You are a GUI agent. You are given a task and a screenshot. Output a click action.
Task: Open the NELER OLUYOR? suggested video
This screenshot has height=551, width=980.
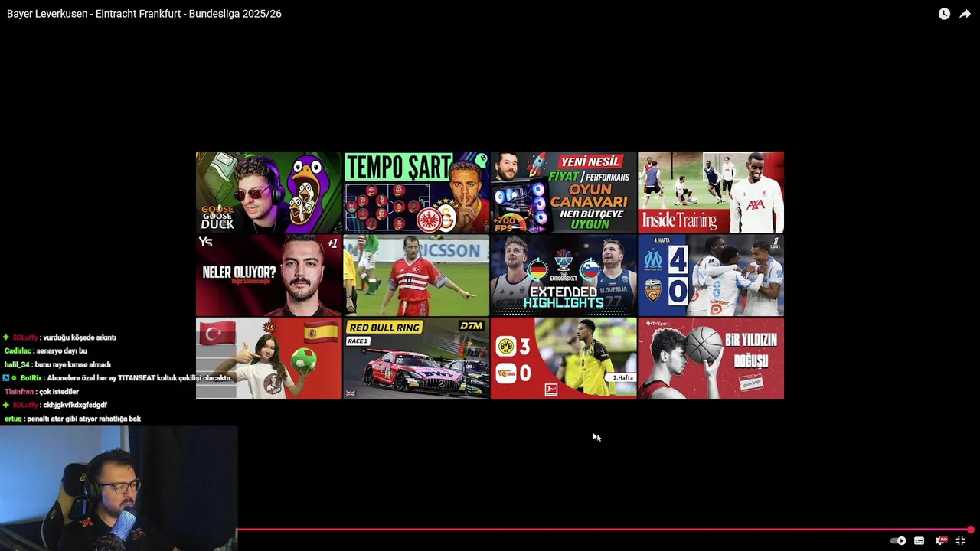pyautogui.click(x=269, y=275)
